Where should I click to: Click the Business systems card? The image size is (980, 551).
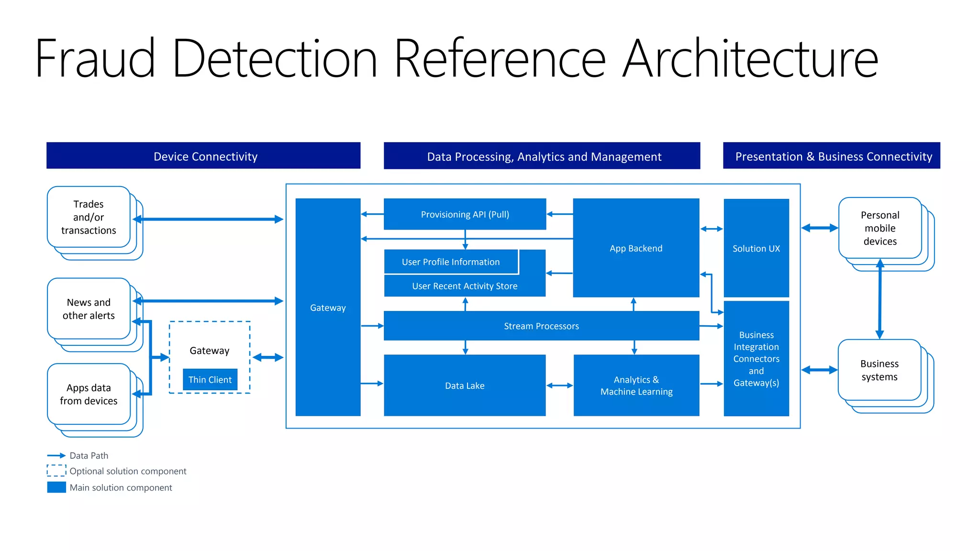pyautogui.click(x=879, y=370)
